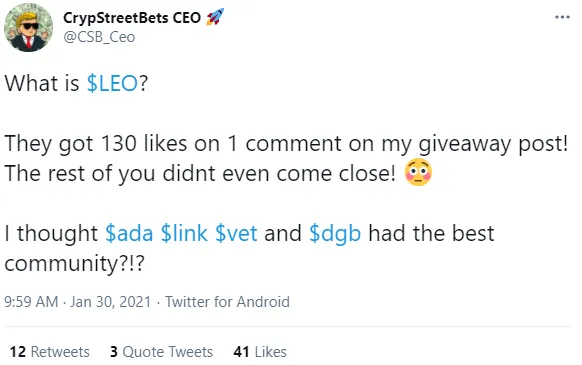The height and width of the screenshot is (365, 582).
Task: Click the Jan 30, 2021 date
Action: (110, 302)
